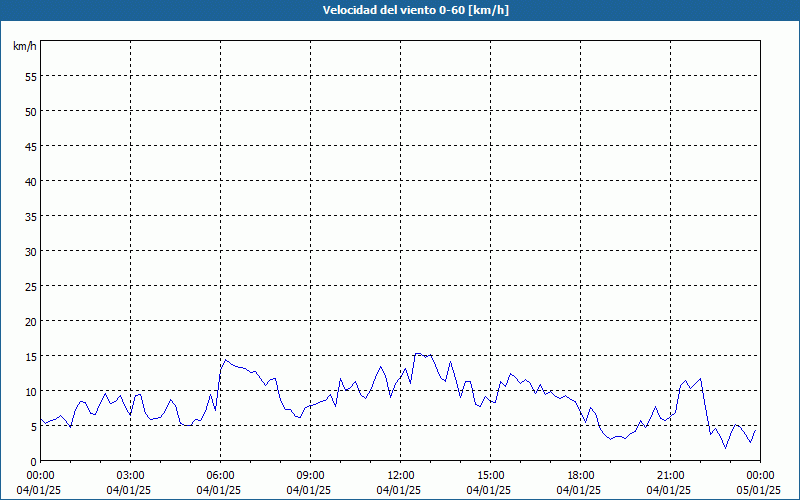
Task: Click the 03:00 time label
Action: 131,476
